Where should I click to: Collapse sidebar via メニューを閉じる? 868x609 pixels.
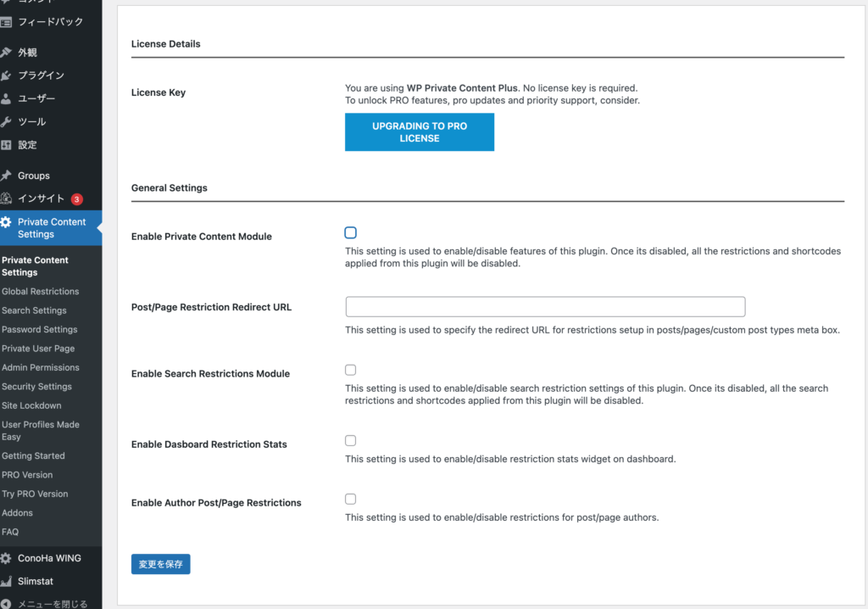[x=51, y=603]
